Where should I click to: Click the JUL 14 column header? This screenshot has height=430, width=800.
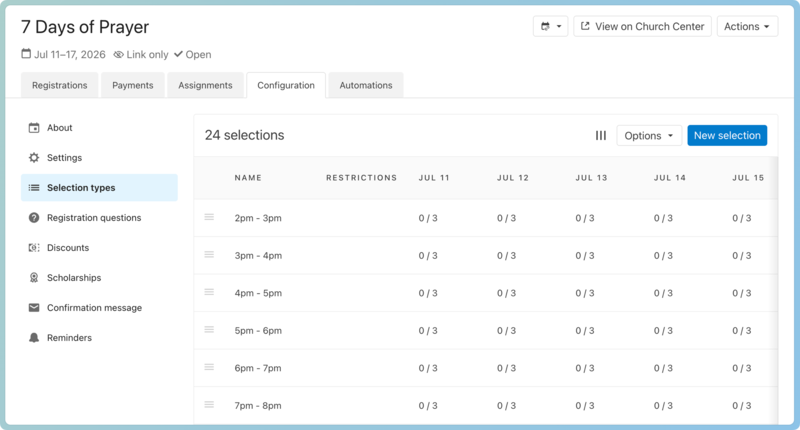click(670, 178)
